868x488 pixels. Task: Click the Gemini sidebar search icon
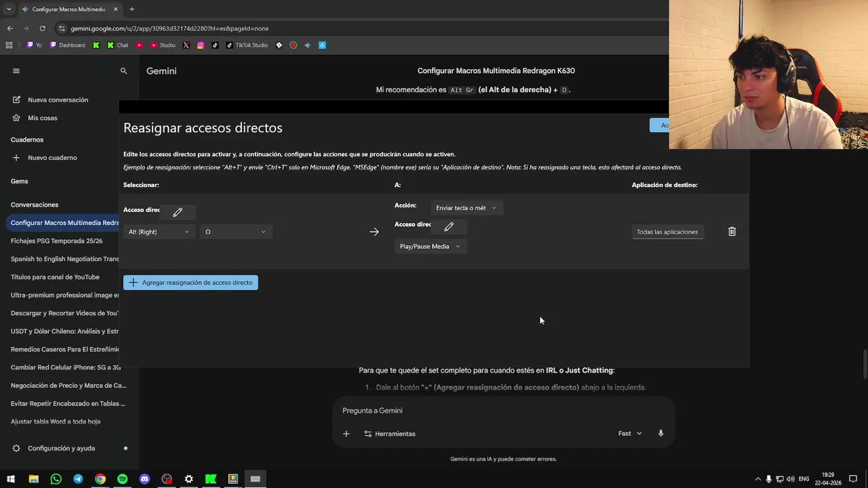coord(123,70)
